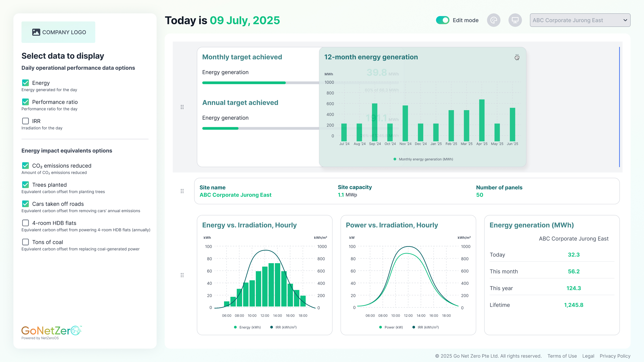Open the color palette theme button

494,20
